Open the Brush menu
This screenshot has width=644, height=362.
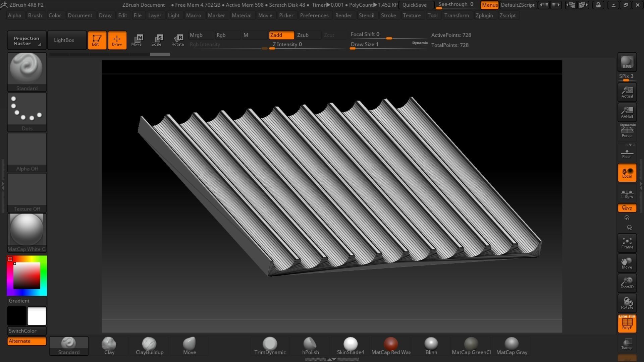click(35, 15)
